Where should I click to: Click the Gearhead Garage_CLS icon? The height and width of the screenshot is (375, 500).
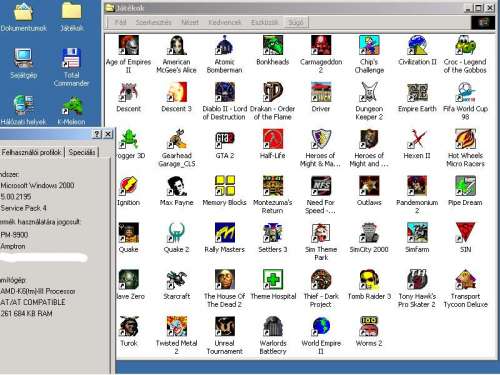pyautogui.click(x=177, y=139)
